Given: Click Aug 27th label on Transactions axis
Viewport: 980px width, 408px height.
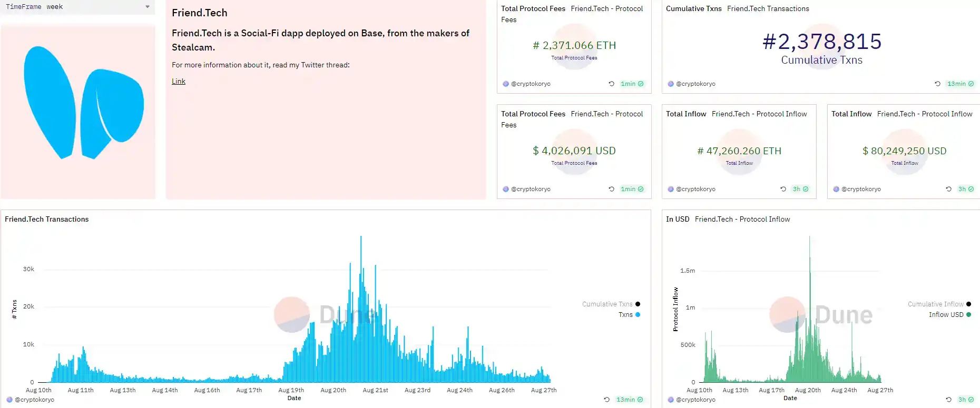Looking at the screenshot, I should 544,390.
